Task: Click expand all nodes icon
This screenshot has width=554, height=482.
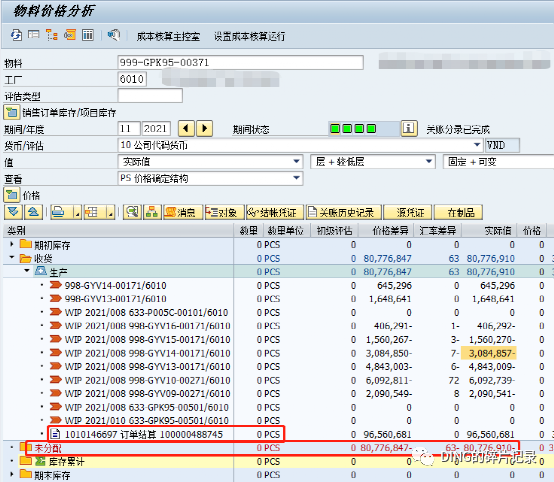Action: [13, 212]
